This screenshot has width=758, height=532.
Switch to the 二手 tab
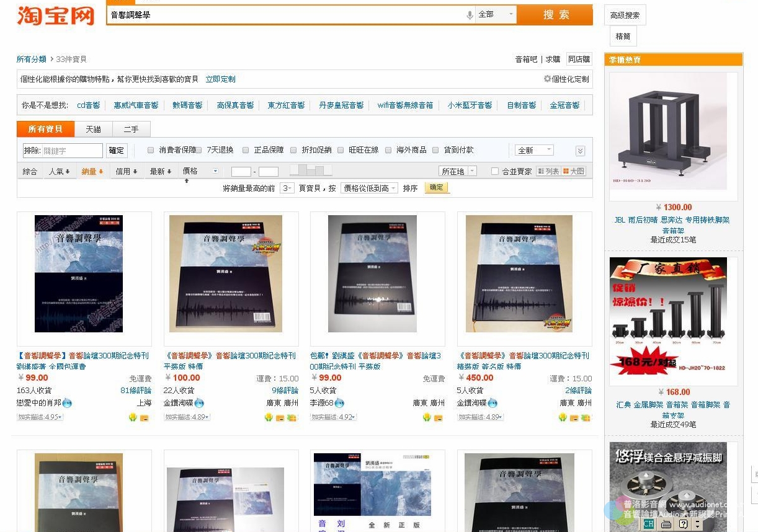click(131, 129)
